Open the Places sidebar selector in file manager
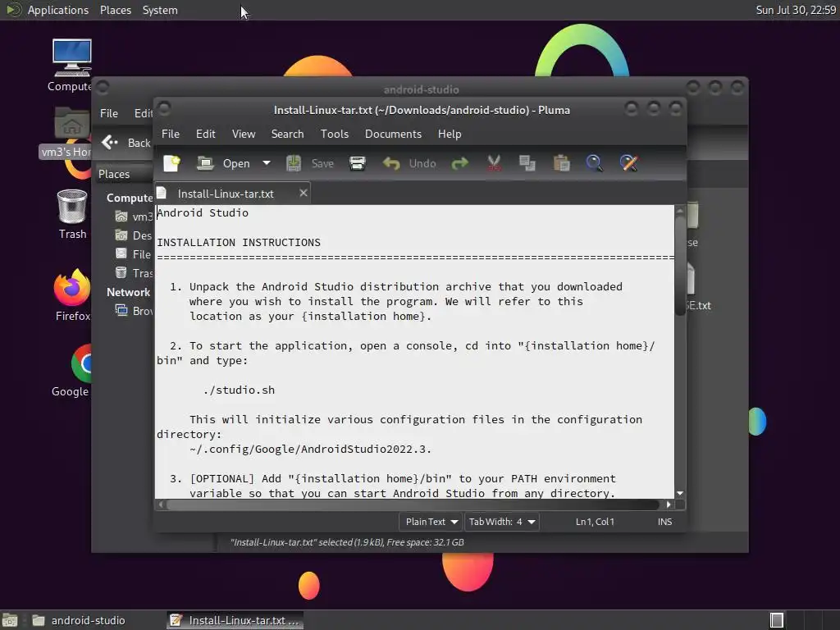 125,174
